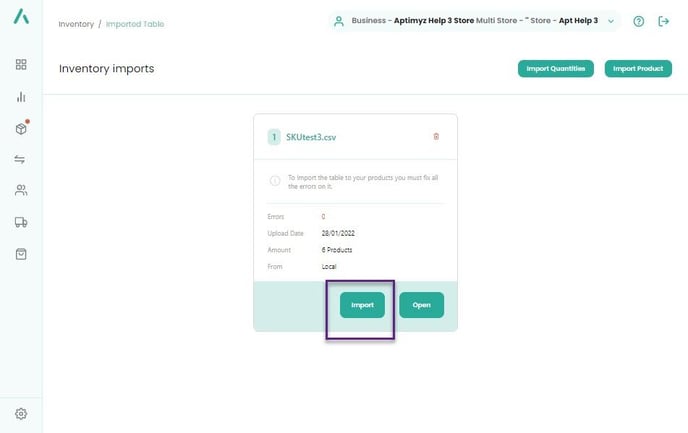The height and width of the screenshot is (433, 688).
Task: Select the inventory box icon
Action: tap(21, 129)
